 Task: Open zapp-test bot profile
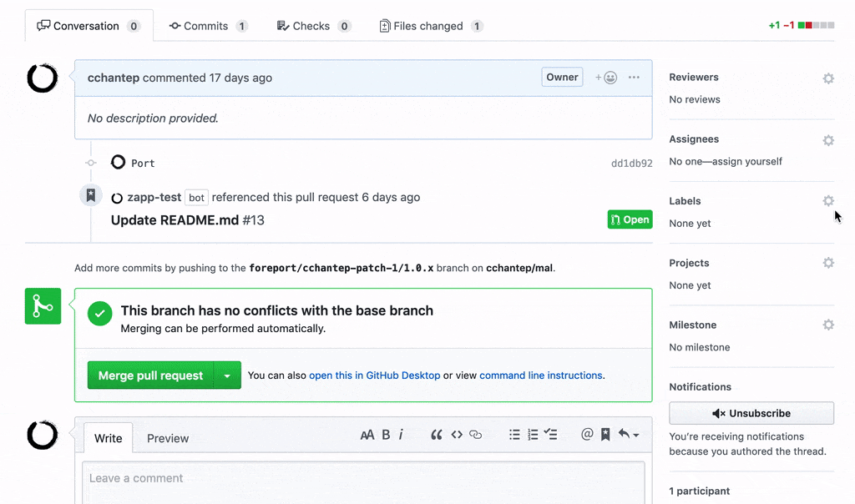click(154, 197)
